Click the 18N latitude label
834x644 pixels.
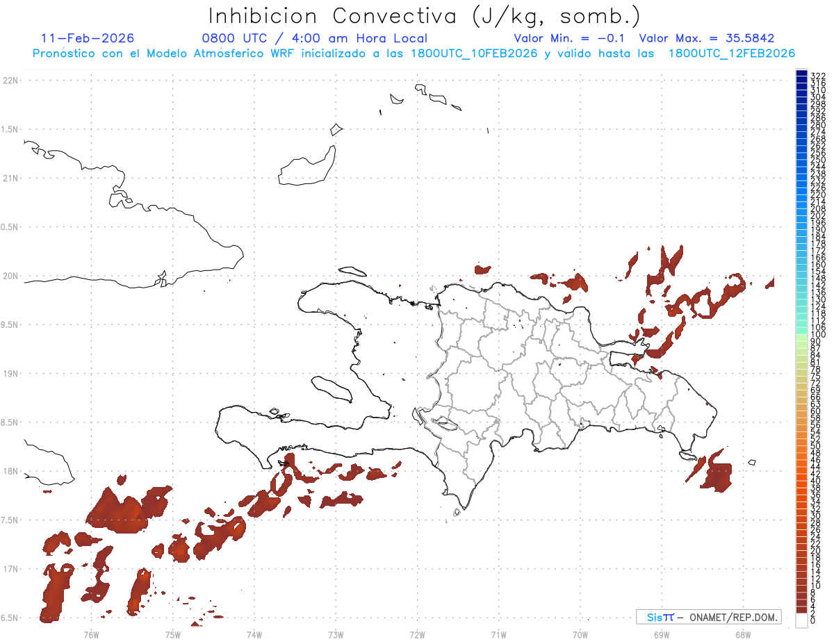coord(10,472)
